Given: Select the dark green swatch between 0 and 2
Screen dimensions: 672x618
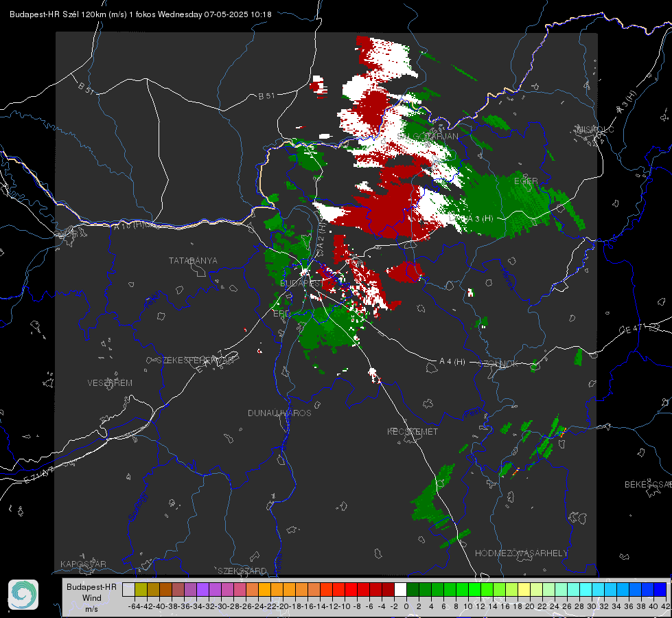Looking at the screenshot, I should pos(413,589).
